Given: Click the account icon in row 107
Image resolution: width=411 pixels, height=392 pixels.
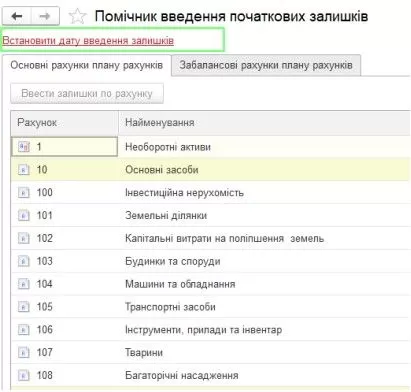Looking at the screenshot, I should pos(24,352).
